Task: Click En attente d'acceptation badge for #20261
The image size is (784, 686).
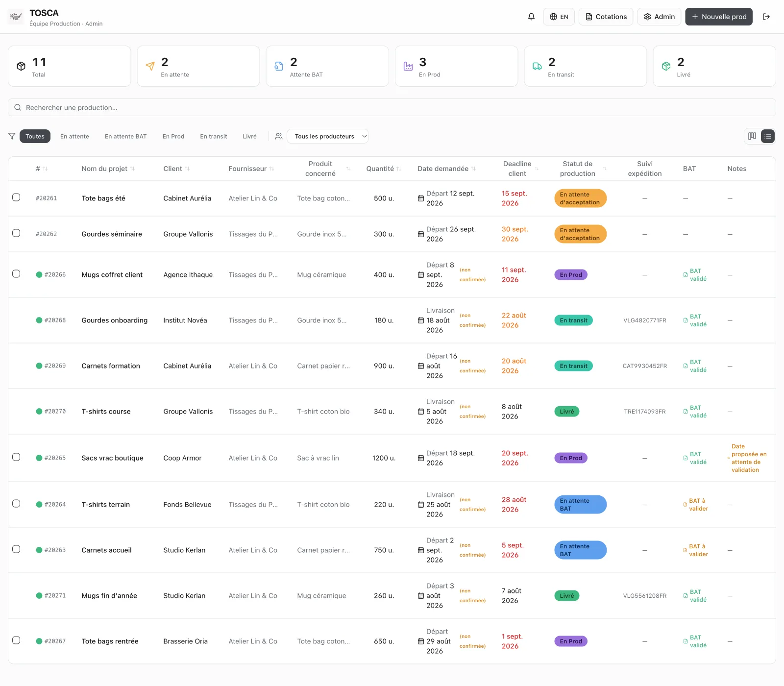Action: [580, 198]
